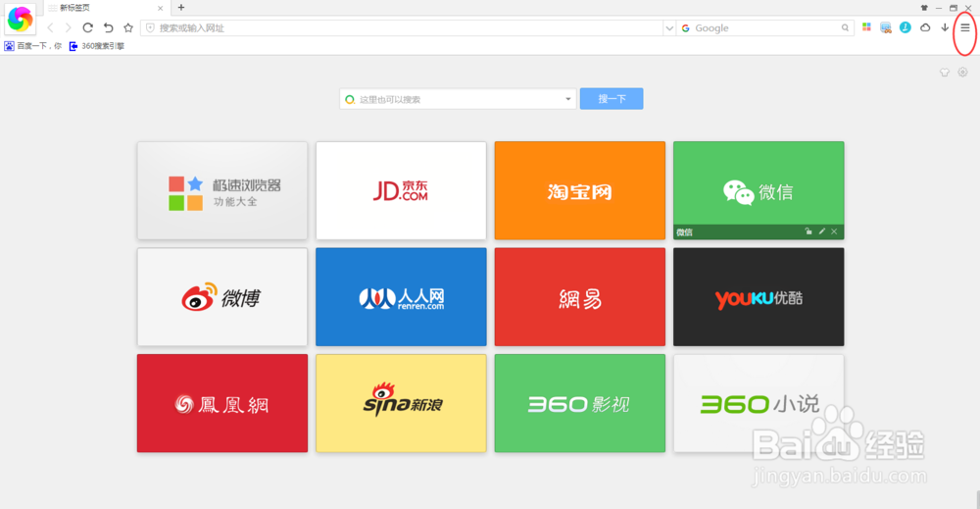The height and width of the screenshot is (509, 980).
Task: Open the cloud sync icon
Action: [925, 27]
